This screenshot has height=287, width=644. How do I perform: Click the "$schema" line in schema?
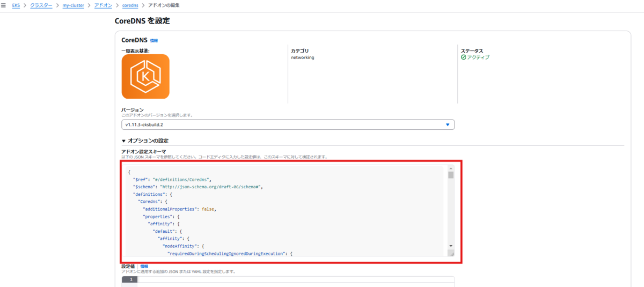pyautogui.click(x=197, y=187)
